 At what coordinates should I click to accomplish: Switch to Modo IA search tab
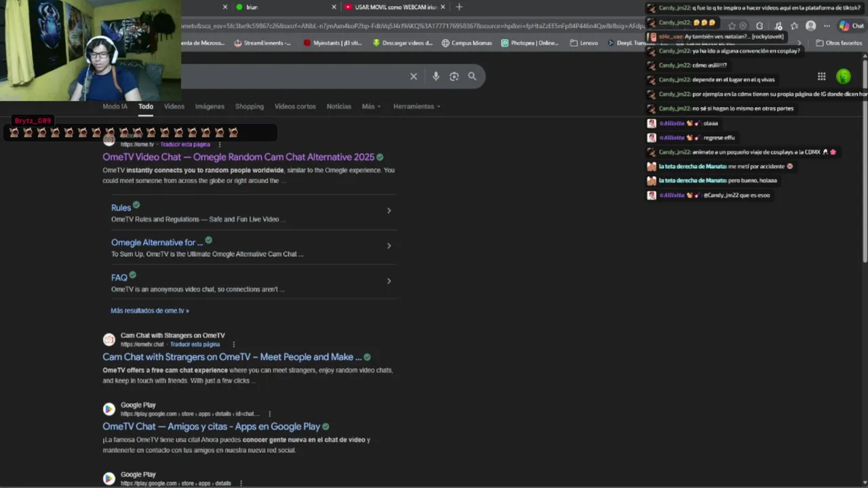click(115, 106)
